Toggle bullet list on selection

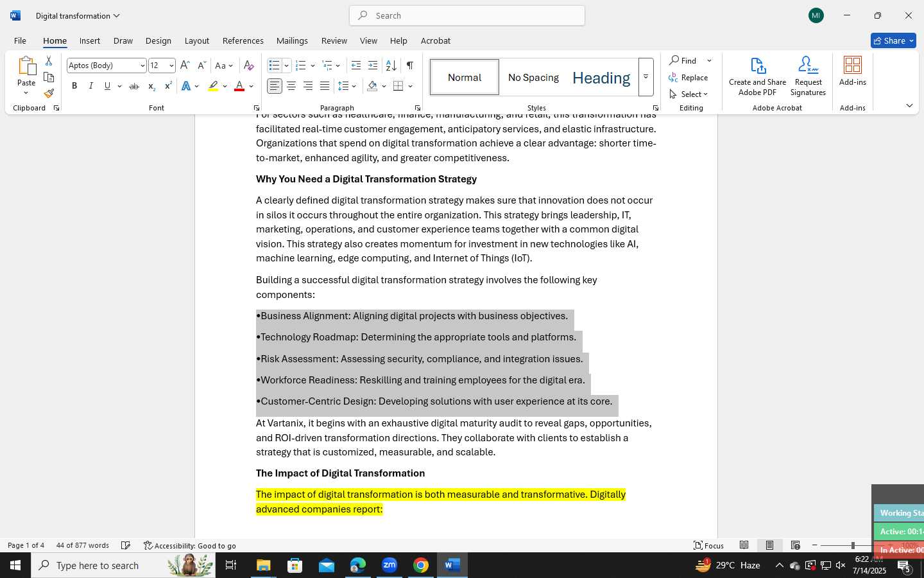(274, 66)
